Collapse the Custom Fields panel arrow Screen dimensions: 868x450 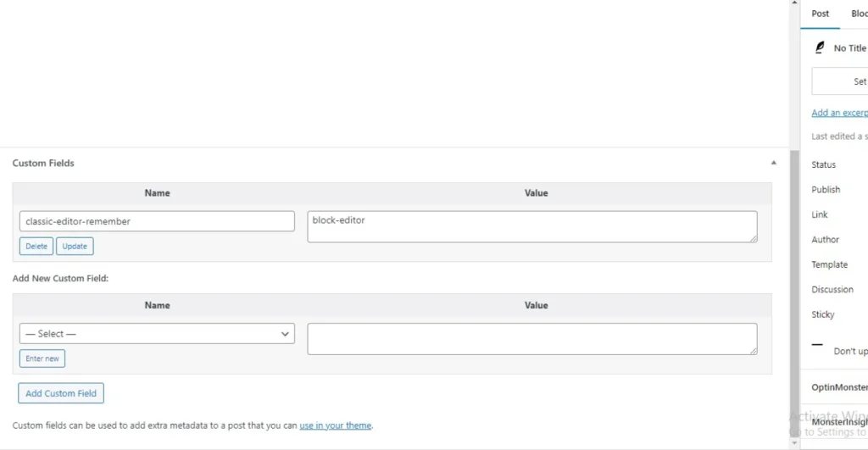(773, 162)
